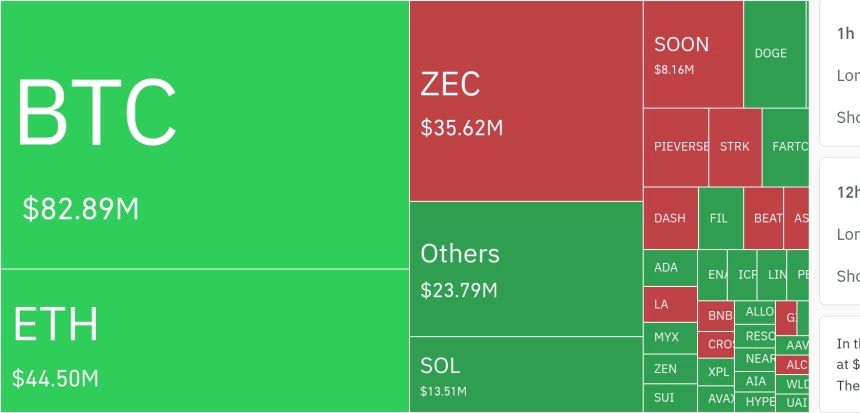
Task: Select the ADA tile
Action: coord(668,268)
